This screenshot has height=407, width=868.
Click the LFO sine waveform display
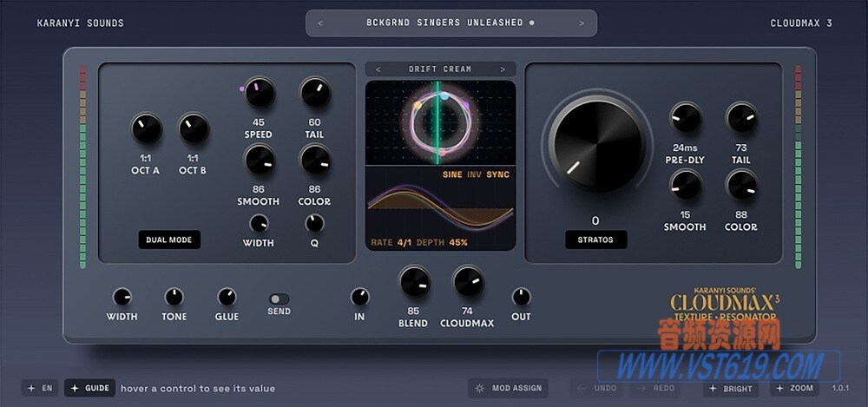click(441, 207)
